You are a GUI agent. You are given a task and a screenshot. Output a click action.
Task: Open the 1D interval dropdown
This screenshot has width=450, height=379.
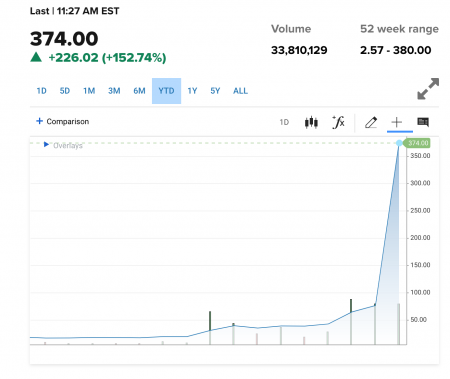pos(284,122)
